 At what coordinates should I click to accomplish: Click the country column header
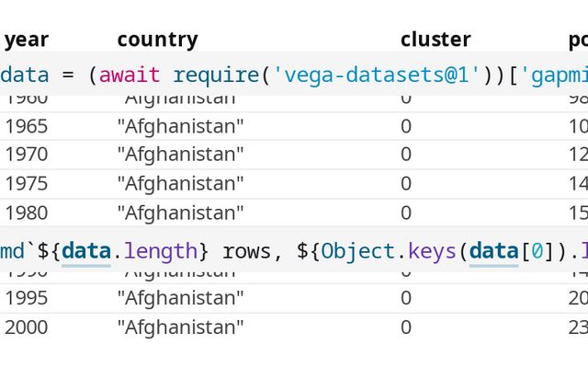click(x=157, y=40)
